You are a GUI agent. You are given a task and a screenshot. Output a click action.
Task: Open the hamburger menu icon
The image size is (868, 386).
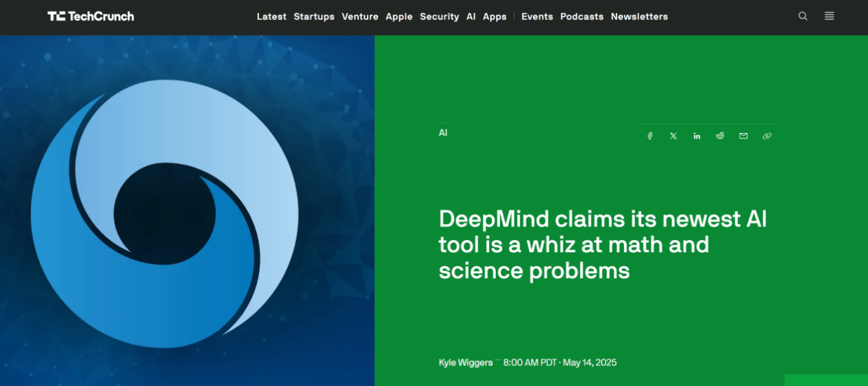click(829, 17)
